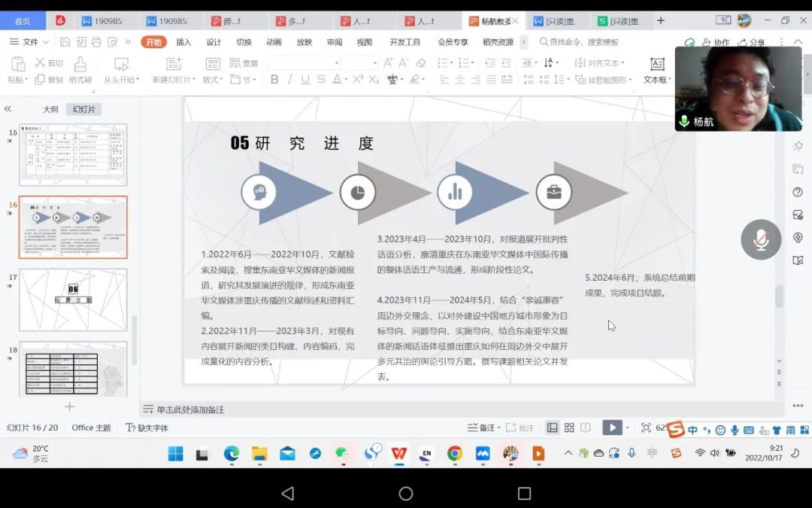Collapse the slide panel with double chevron
This screenshot has height=508, width=812.
point(8,109)
